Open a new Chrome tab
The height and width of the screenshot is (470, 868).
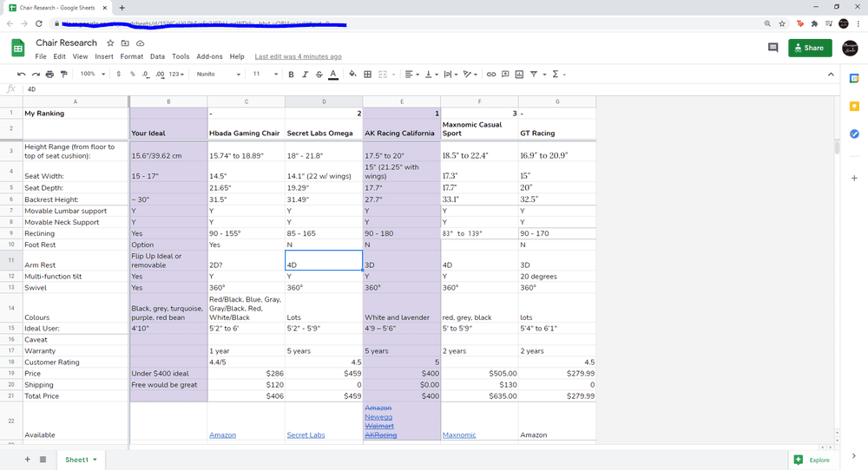(x=122, y=8)
